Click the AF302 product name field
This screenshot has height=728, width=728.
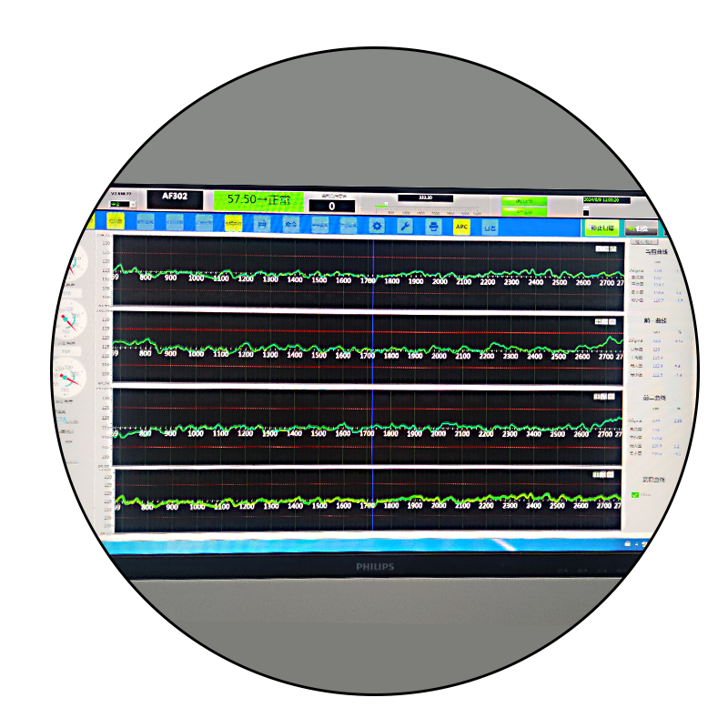coord(175,197)
